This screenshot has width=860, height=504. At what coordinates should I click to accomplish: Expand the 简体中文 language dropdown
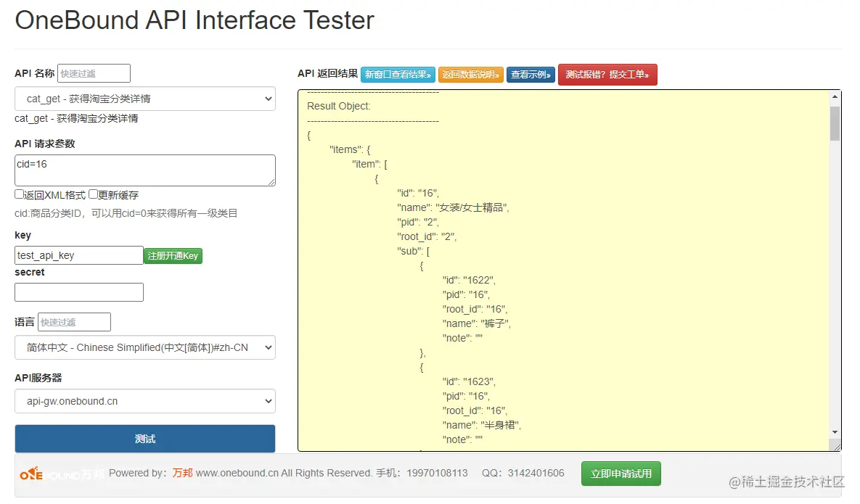point(145,347)
